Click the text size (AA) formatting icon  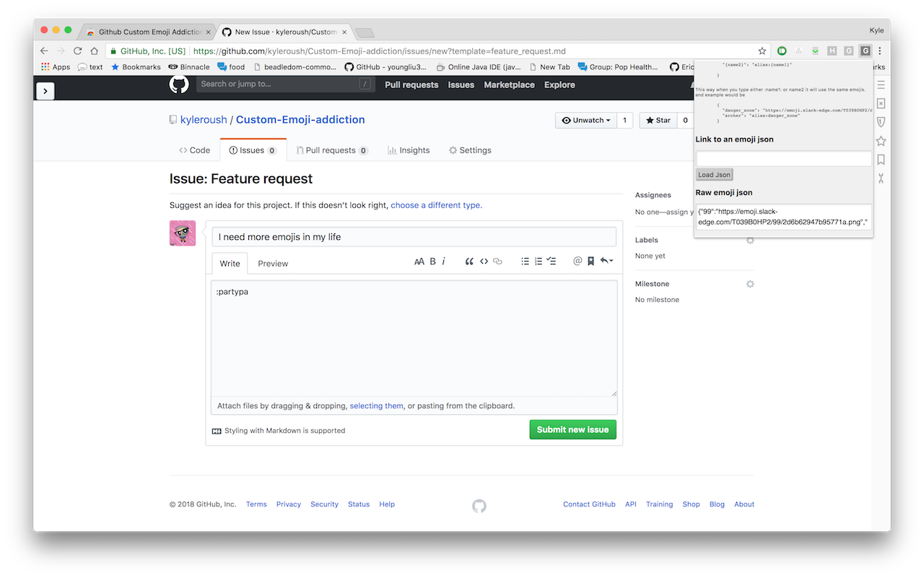[x=419, y=262]
